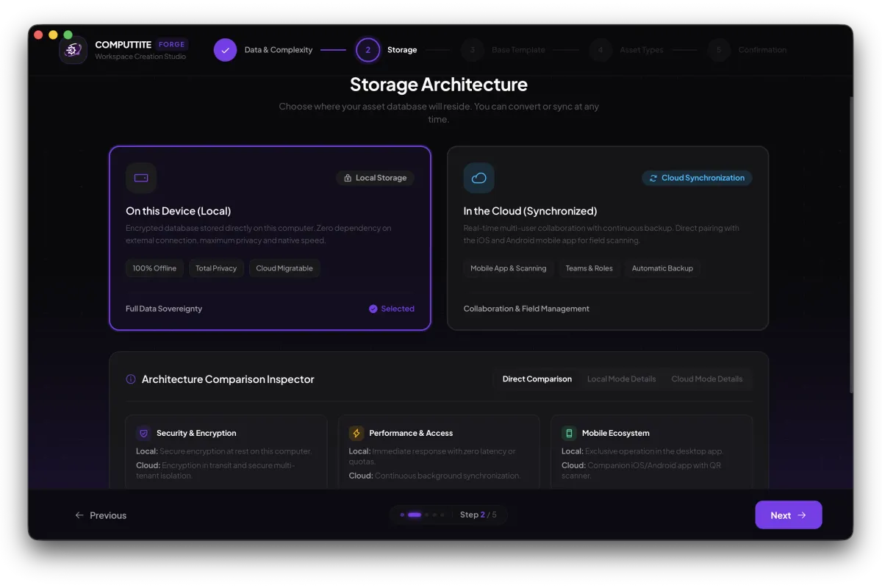Viewport: 882px width, 588px height.
Task: Click the Computtite Forge logo icon
Action: pos(73,50)
